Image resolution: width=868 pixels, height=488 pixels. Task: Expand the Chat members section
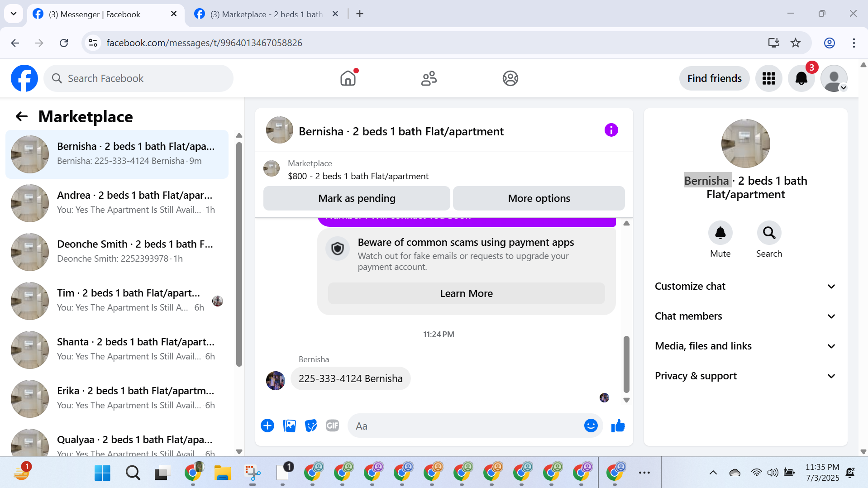[x=745, y=316]
